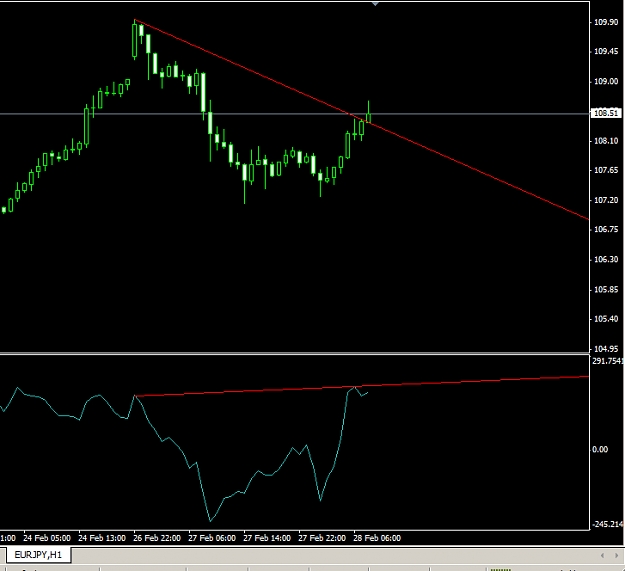Click the teal indicator line at its lowest dip

210,520
